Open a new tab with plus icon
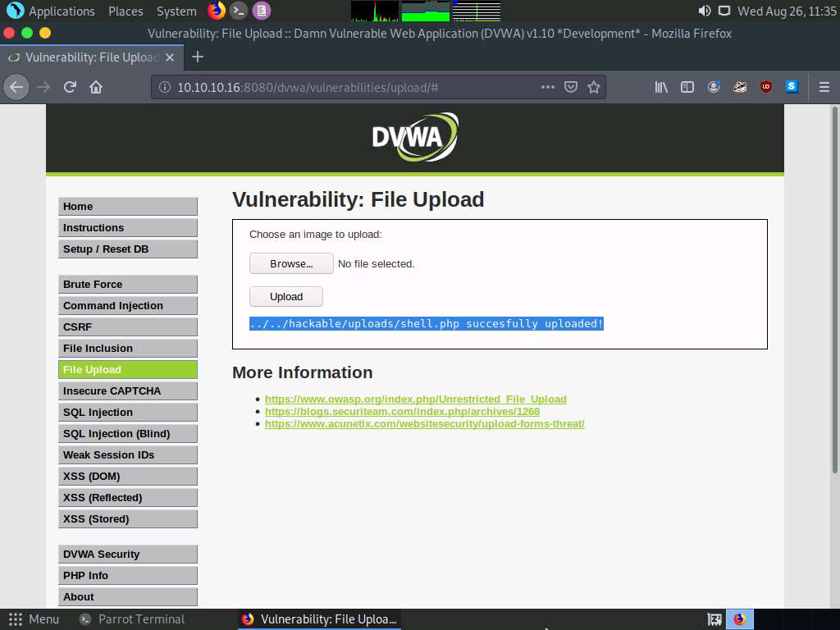The width and height of the screenshot is (840, 630). point(197,57)
